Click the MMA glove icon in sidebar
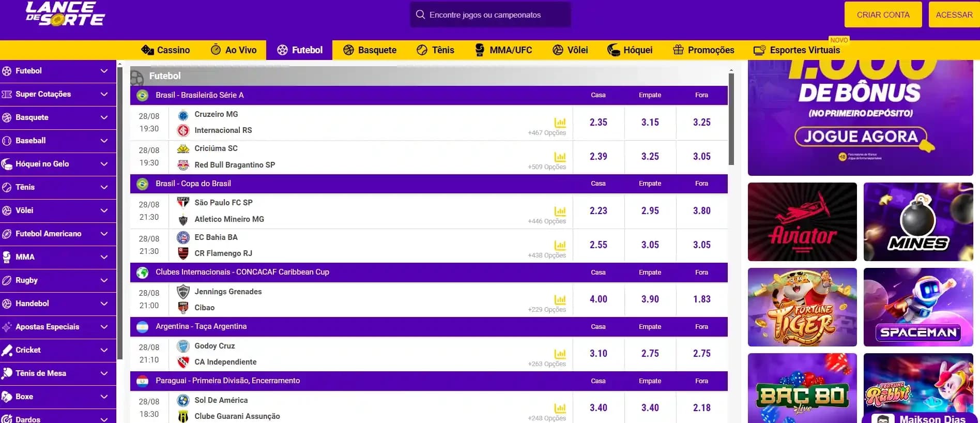Screen dimensions: 980x423 coord(7,257)
